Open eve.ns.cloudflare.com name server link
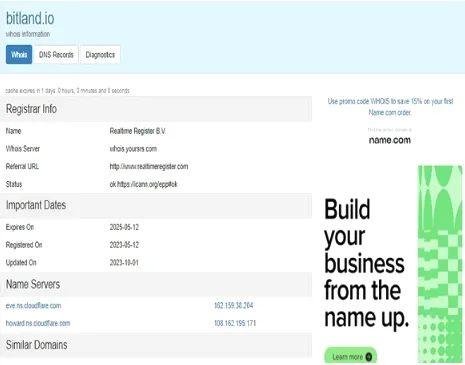Viewport: 465px width, 365px height. [33, 306]
